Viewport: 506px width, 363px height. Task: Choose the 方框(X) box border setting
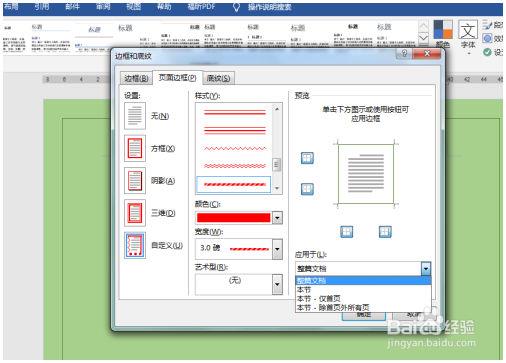135,148
